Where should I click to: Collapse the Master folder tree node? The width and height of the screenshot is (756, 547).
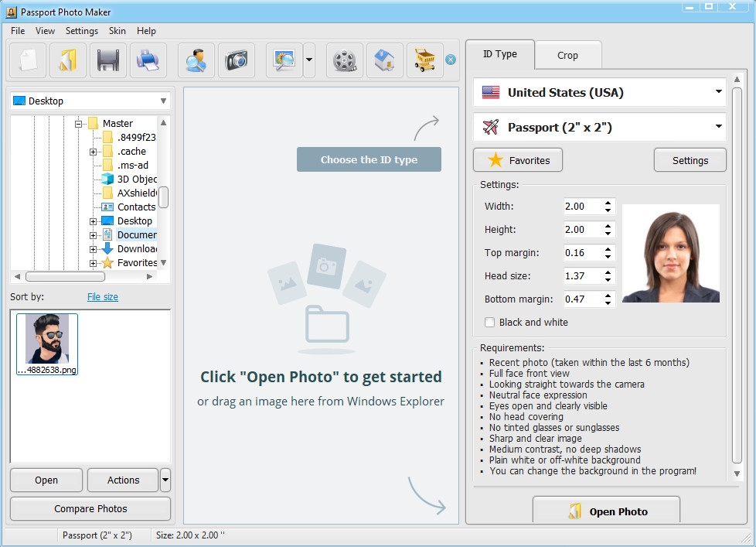coord(78,124)
